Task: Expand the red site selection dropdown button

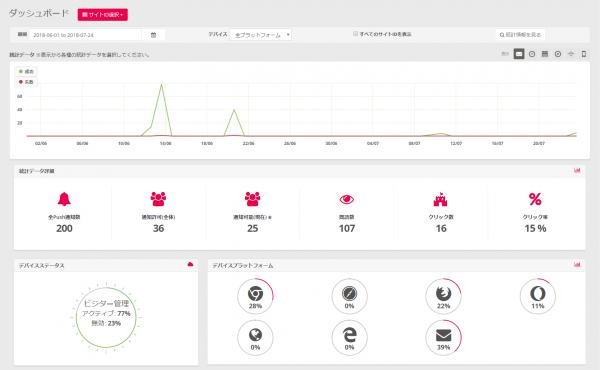Action: tap(103, 15)
